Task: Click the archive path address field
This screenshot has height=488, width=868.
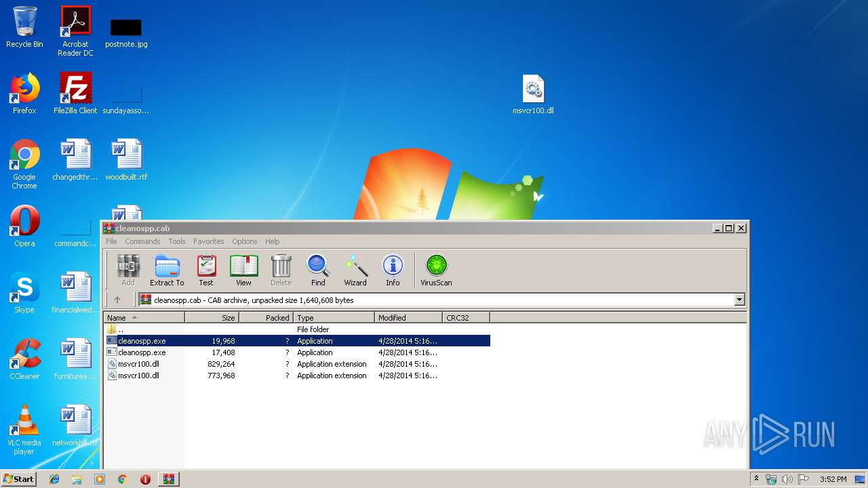Action: coord(436,300)
